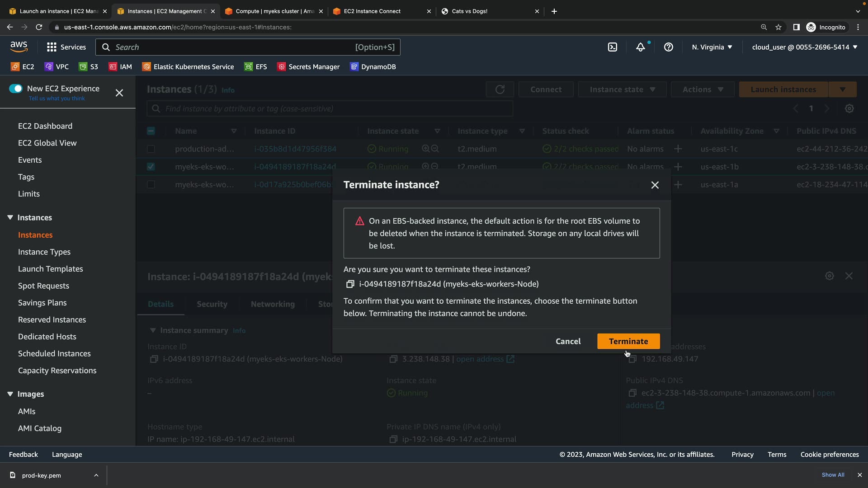Image resolution: width=868 pixels, height=488 pixels.
Task: Open EC2 favorite shortcut in bookmarks bar
Action: click(x=23, y=67)
